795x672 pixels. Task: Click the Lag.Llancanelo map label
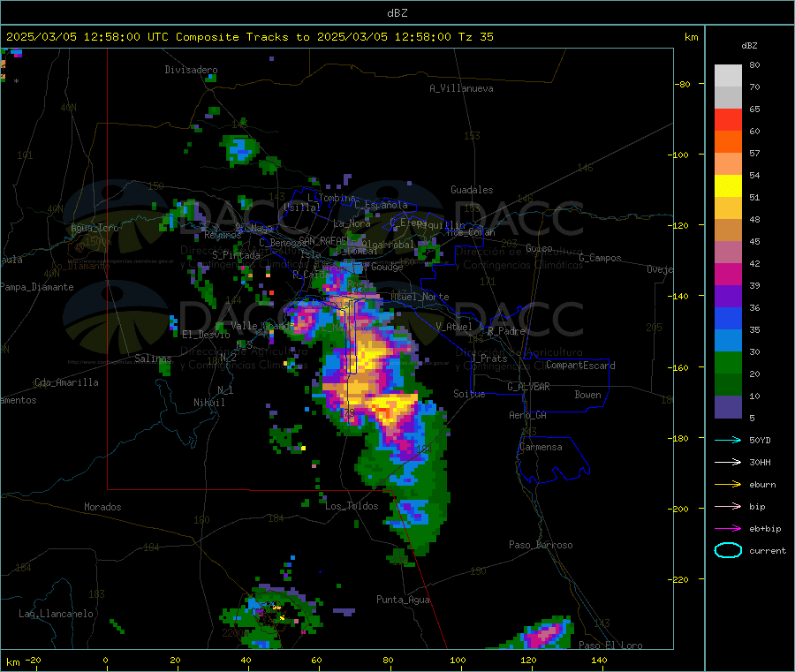pos(57,614)
